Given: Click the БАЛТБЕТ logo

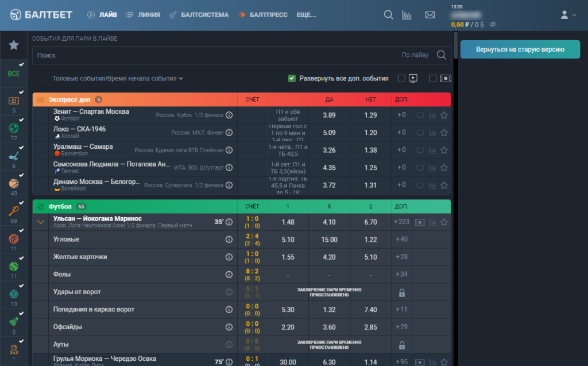Looking at the screenshot, I should coord(41,15).
